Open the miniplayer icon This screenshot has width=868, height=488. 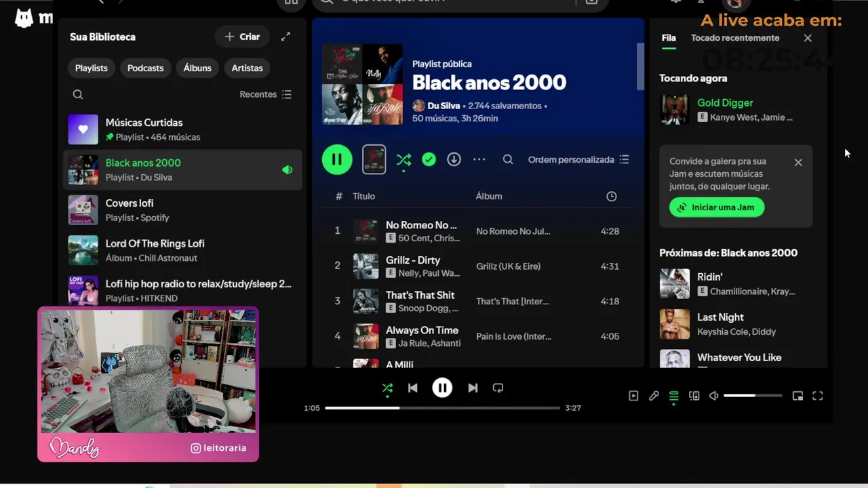tap(797, 396)
